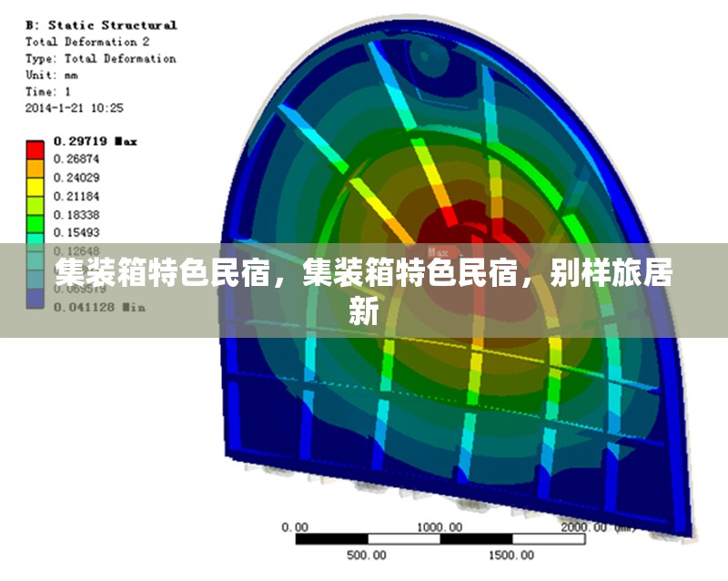Image resolution: width=728 pixels, height=581 pixels.
Task: Click the 0.15493 legend value
Action: pos(76,233)
